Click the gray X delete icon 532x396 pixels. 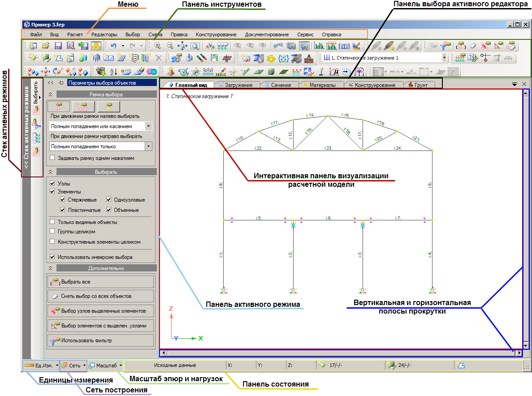(x=159, y=58)
